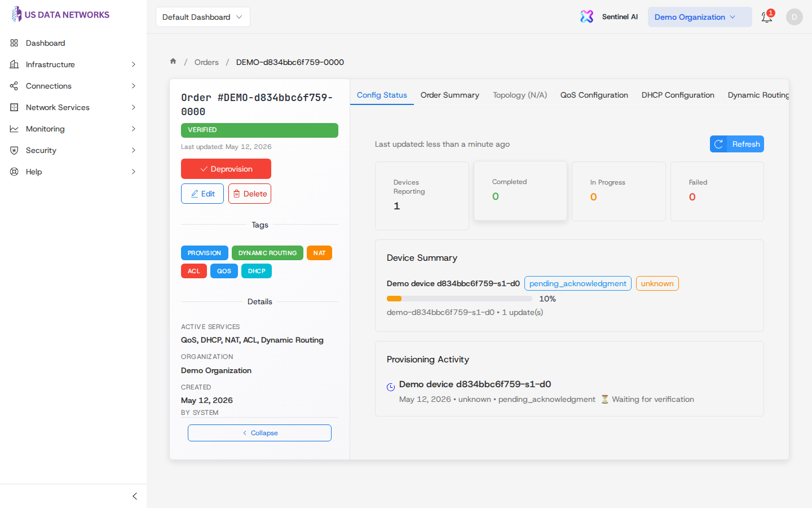Open the user avatar menu

click(794, 17)
